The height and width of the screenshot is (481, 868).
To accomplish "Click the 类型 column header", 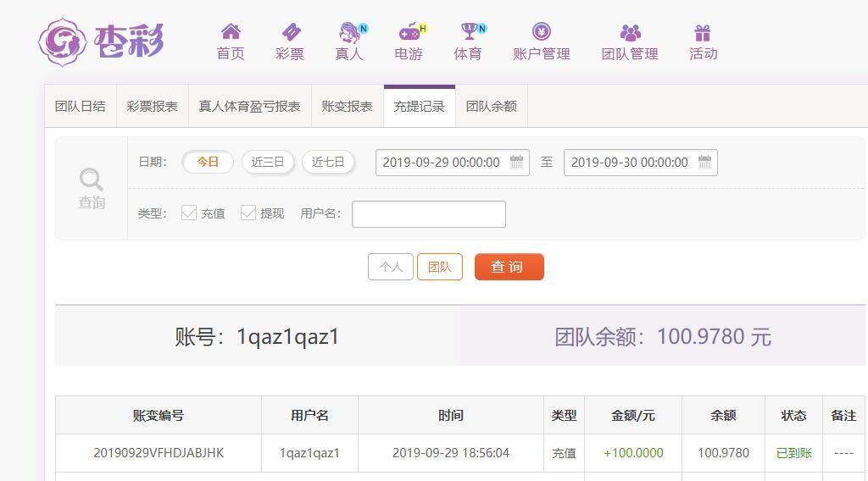I will point(564,415).
